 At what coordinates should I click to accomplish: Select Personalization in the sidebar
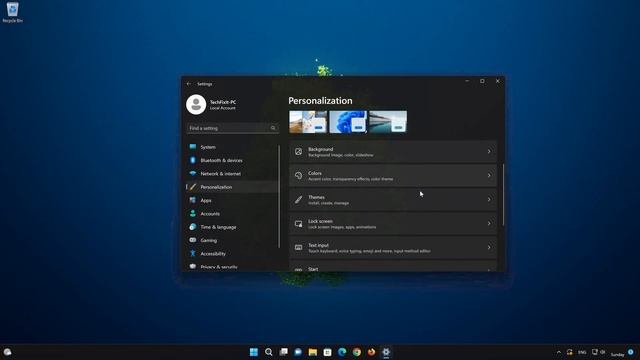click(x=232, y=187)
